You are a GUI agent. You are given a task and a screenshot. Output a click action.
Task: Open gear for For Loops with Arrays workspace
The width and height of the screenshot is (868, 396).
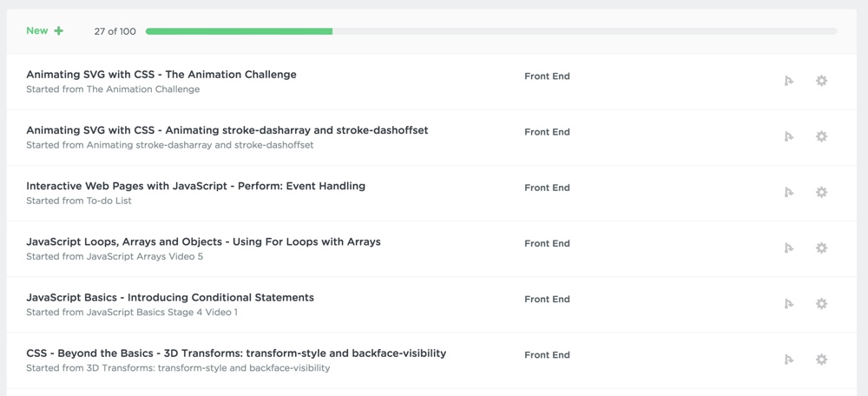(x=821, y=248)
